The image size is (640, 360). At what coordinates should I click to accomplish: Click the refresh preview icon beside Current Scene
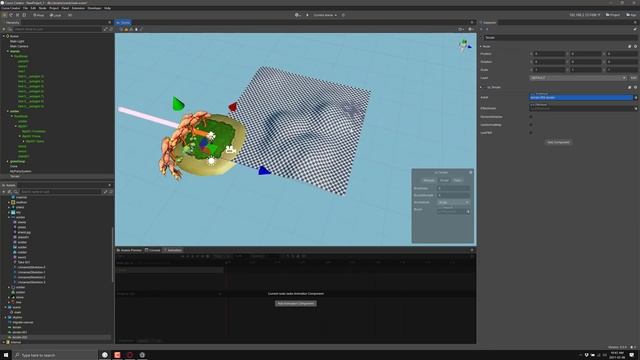(x=343, y=15)
